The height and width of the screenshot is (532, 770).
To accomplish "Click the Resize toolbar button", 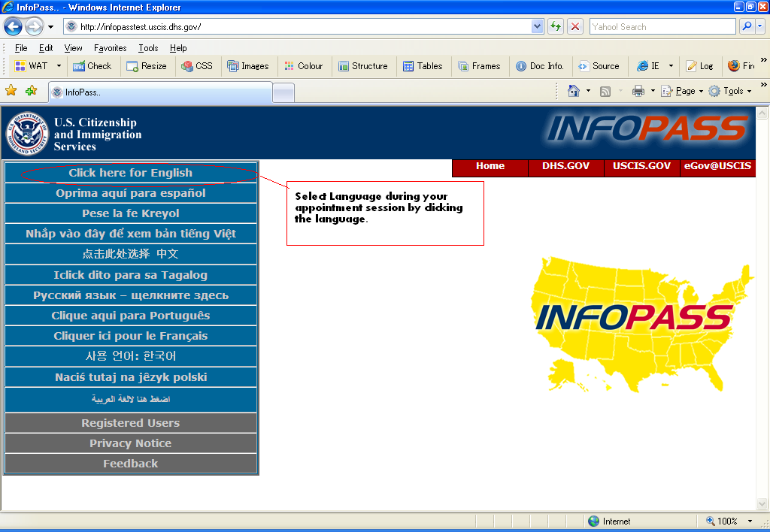I will coord(147,66).
